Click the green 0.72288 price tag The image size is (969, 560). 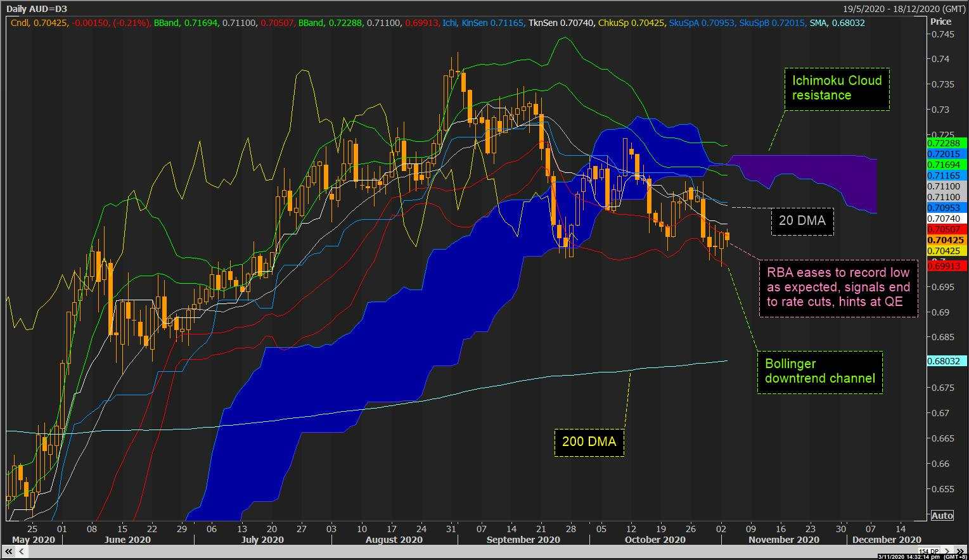pos(946,143)
